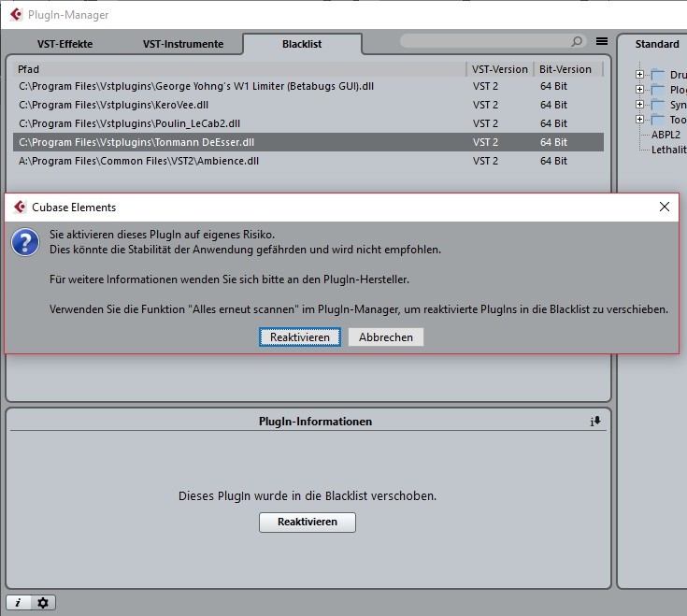The width and height of the screenshot is (687, 616).
Task: Click the PlugIn-Informationen panel header
Action: 315,421
